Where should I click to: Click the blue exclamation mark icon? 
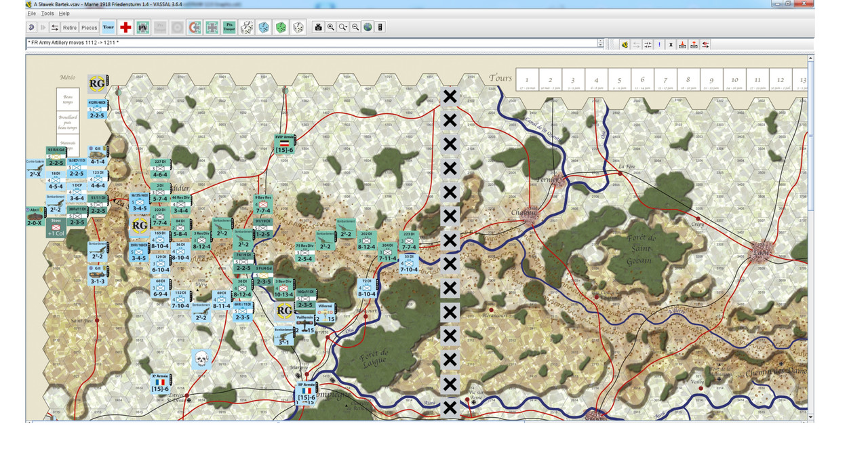coord(659,45)
